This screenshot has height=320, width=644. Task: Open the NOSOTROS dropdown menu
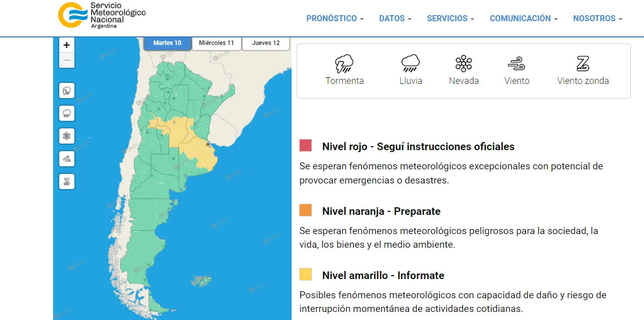pyautogui.click(x=597, y=18)
